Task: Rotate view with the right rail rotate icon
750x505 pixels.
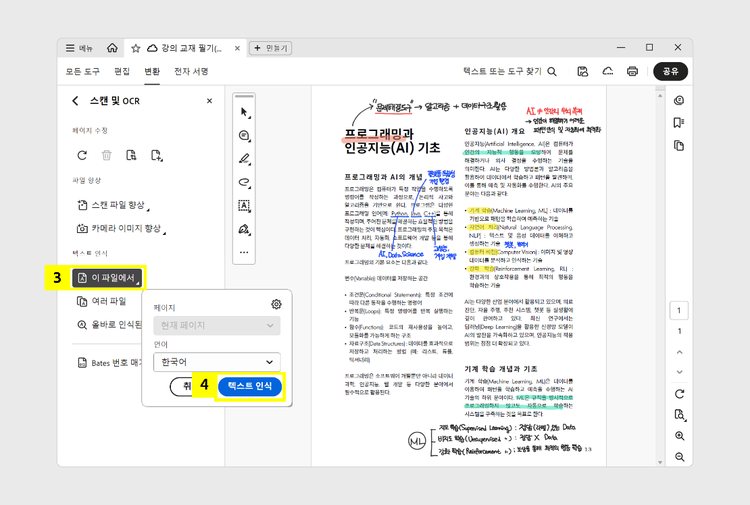Action: pyautogui.click(x=679, y=394)
